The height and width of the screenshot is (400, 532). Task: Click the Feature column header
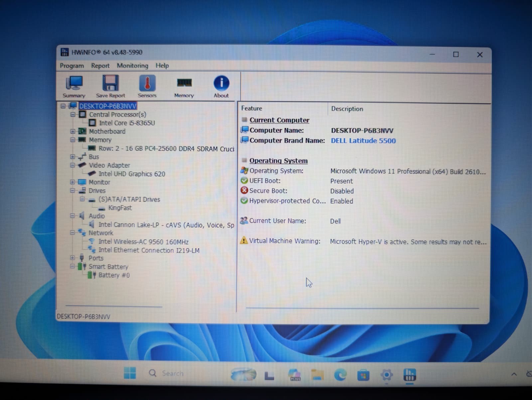pyautogui.click(x=252, y=108)
